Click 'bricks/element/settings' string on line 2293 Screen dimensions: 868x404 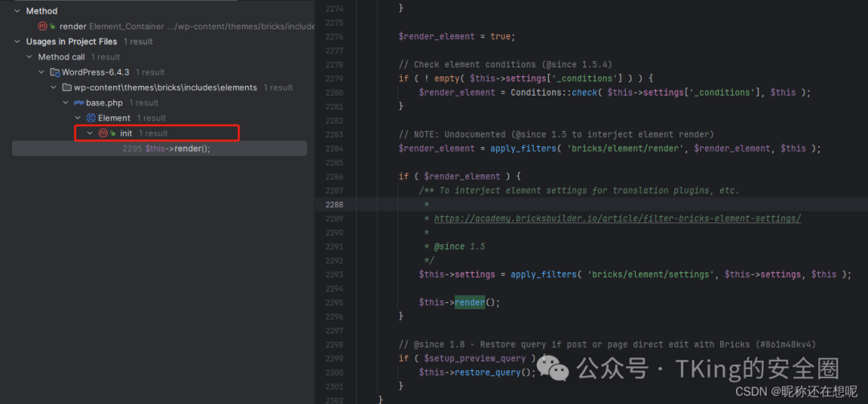[x=649, y=275]
